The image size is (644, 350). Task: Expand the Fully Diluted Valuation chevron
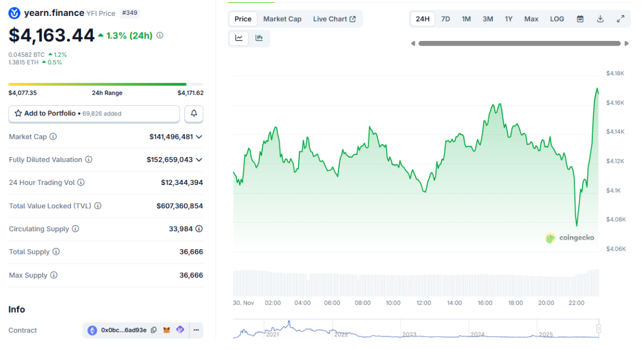[x=199, y=160]
